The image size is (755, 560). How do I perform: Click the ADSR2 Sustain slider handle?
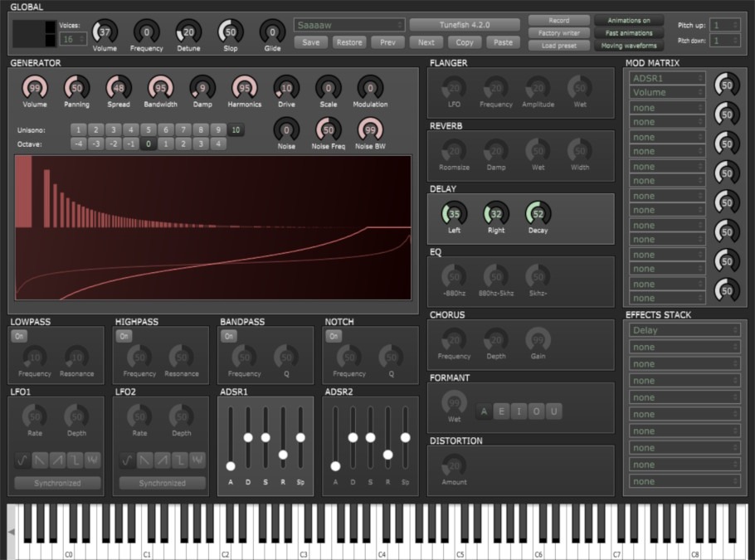point(370,437)
